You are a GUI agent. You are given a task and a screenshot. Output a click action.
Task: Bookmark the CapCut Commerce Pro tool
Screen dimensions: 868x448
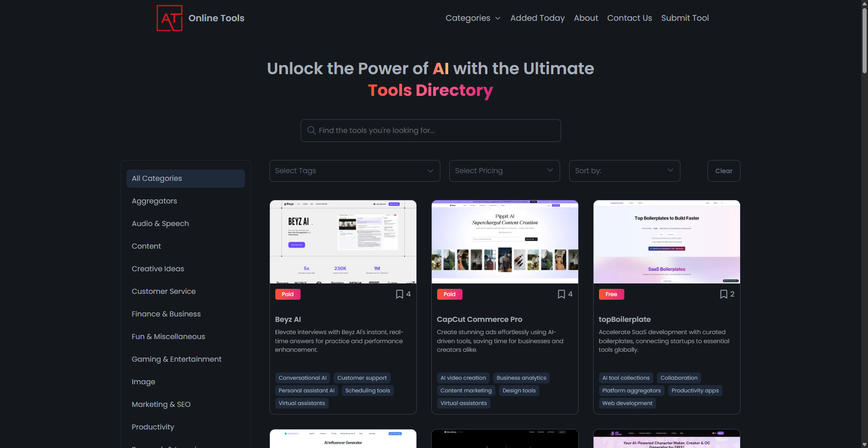tap(561, 294)
